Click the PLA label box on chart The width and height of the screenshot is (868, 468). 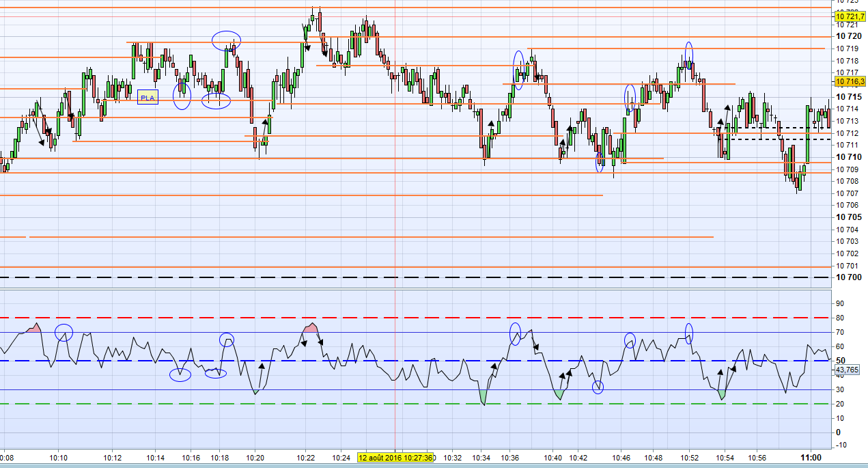[x=148, y=98]
